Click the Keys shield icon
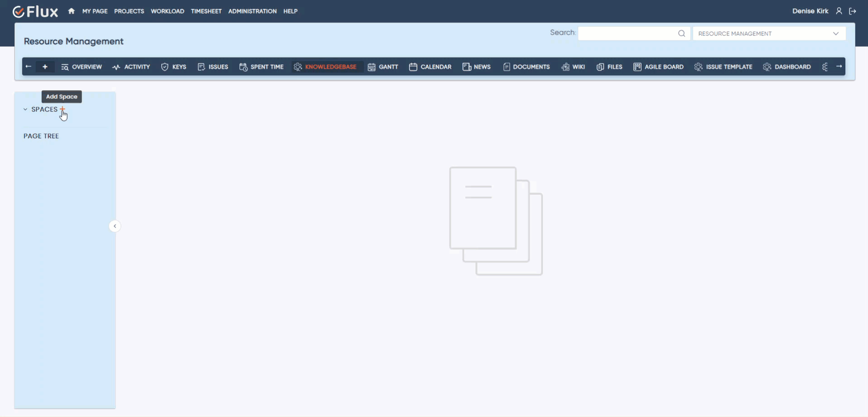This screenshot has height=417, width=868. (x=164, y=67)
